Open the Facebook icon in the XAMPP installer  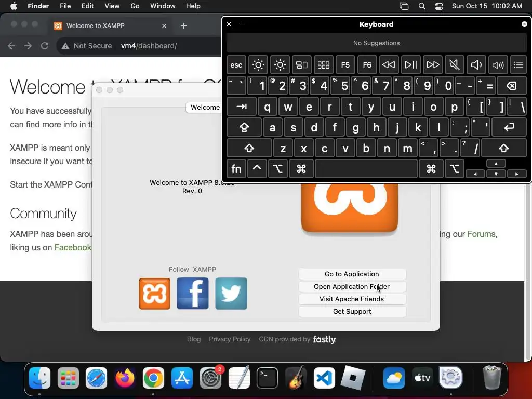pos(193,294)
